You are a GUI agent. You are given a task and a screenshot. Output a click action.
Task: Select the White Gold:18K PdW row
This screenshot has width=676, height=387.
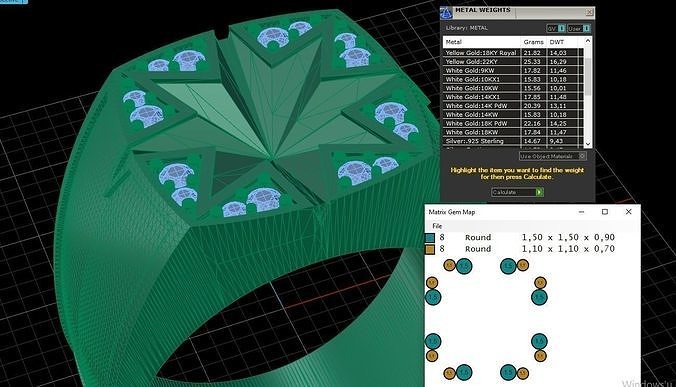(x=513, y=123)
